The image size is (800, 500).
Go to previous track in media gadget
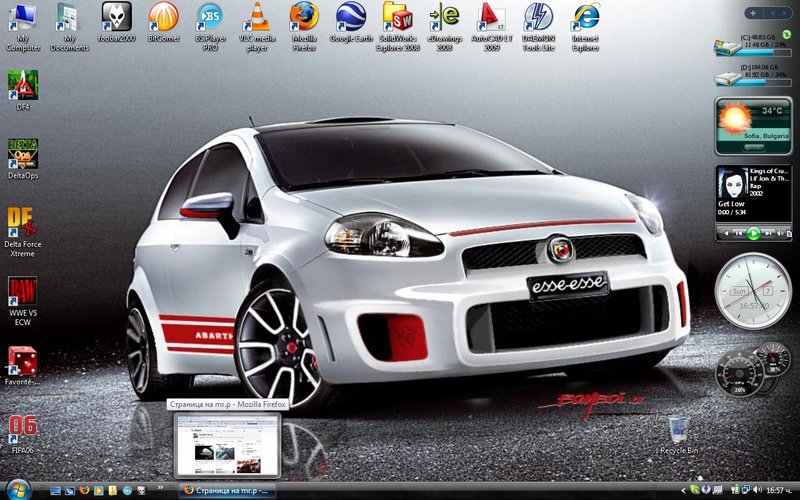click(738, 233)
